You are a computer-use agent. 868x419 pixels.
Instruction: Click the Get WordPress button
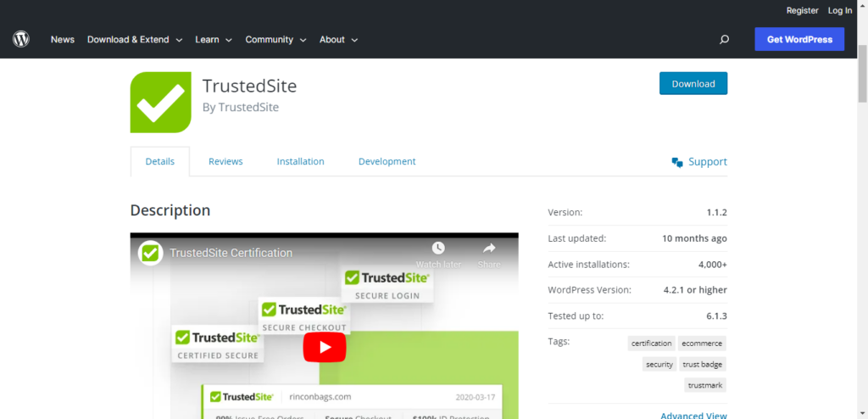[x=799, y=39]
